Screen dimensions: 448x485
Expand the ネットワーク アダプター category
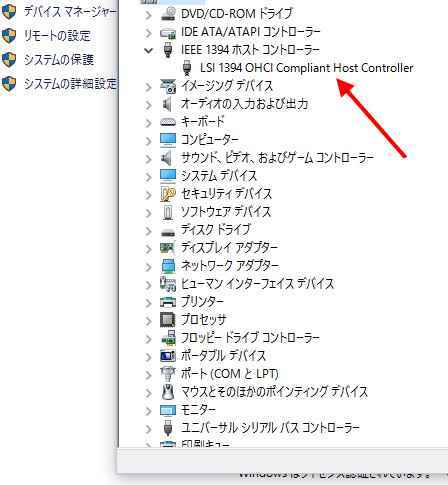click(x=148, y=266)
